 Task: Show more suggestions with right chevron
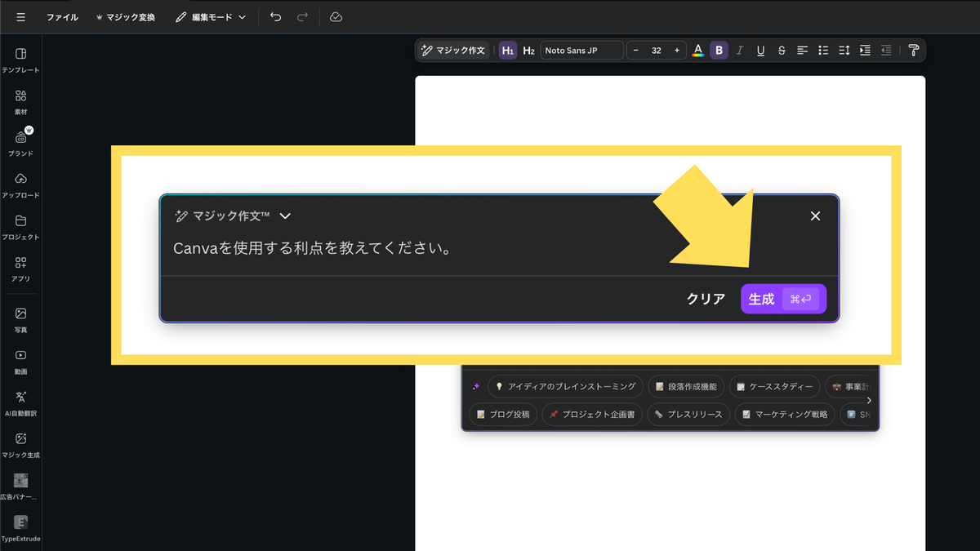869,400
